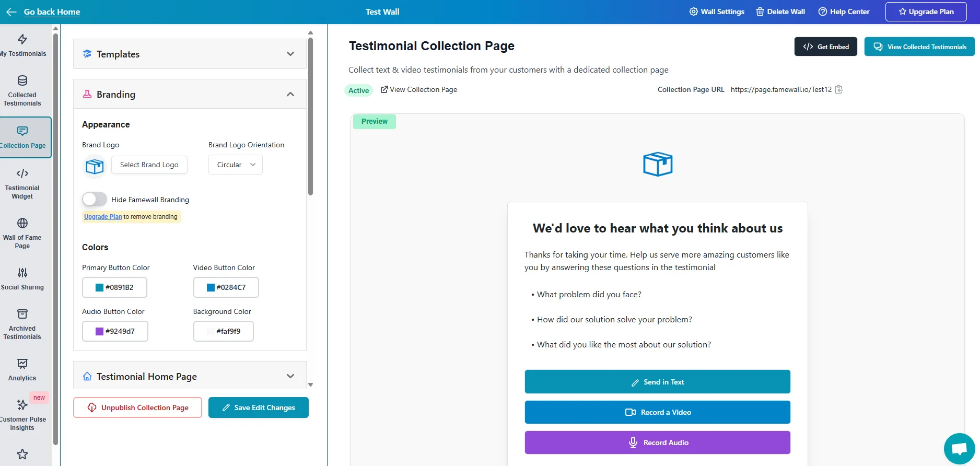Click the Go back Home arrow icon

coord(11,12)
